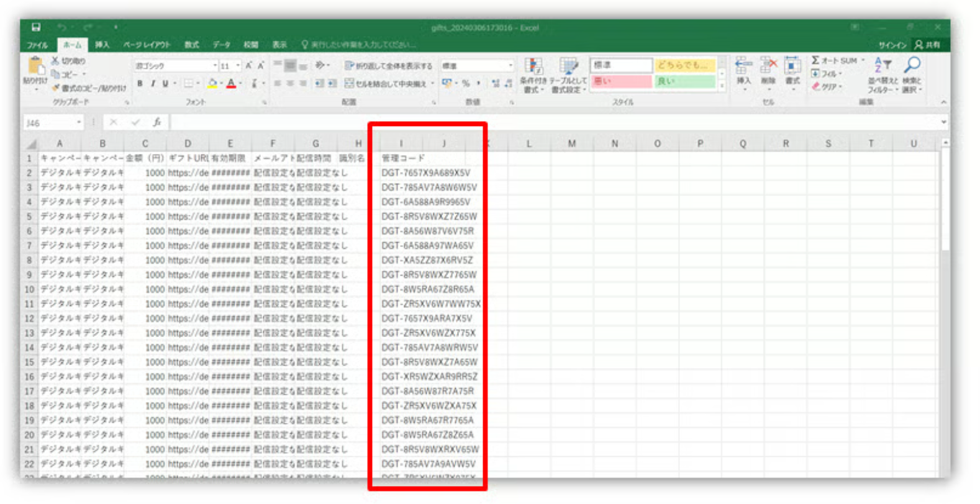Click the Insert cells icon
Image resolution: width=980 pixels, height=504 pixels.
pos(743,66)
